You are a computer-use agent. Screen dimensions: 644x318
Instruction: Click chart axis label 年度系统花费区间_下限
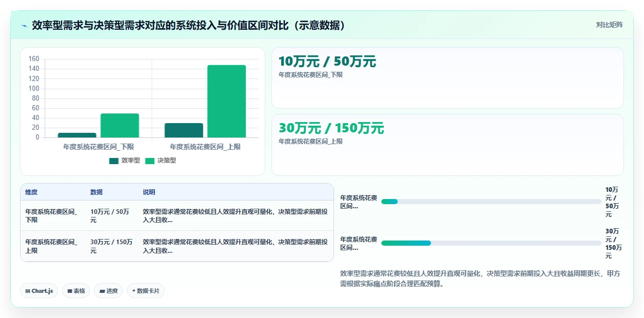point(99,147)
